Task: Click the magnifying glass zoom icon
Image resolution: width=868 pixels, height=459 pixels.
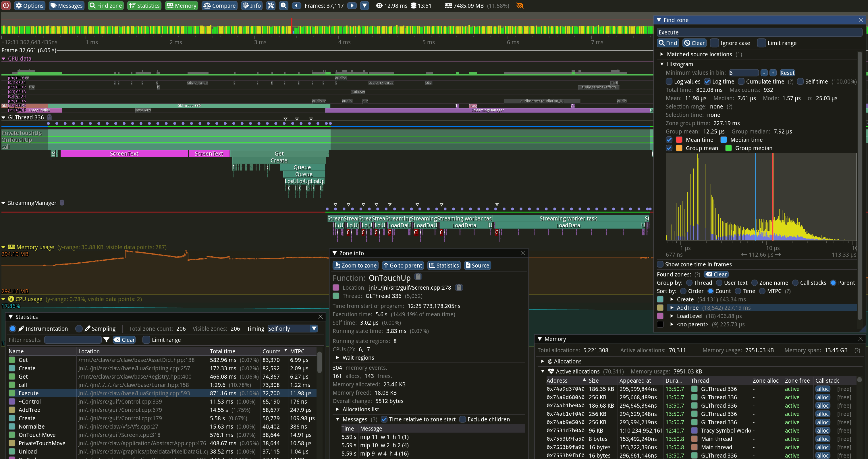Action: [283, 5]
